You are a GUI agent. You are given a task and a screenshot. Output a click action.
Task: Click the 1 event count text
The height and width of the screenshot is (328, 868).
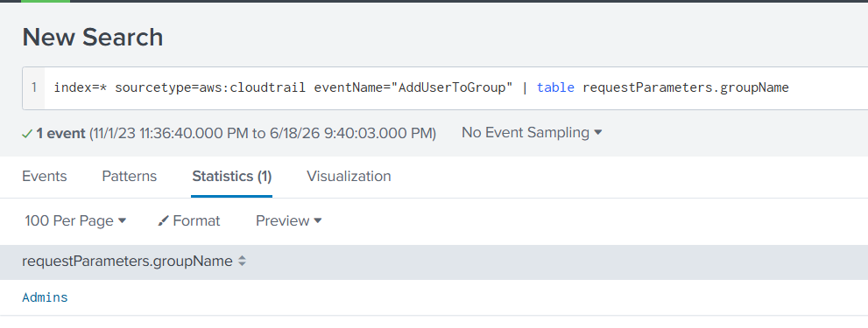[61, 133]
